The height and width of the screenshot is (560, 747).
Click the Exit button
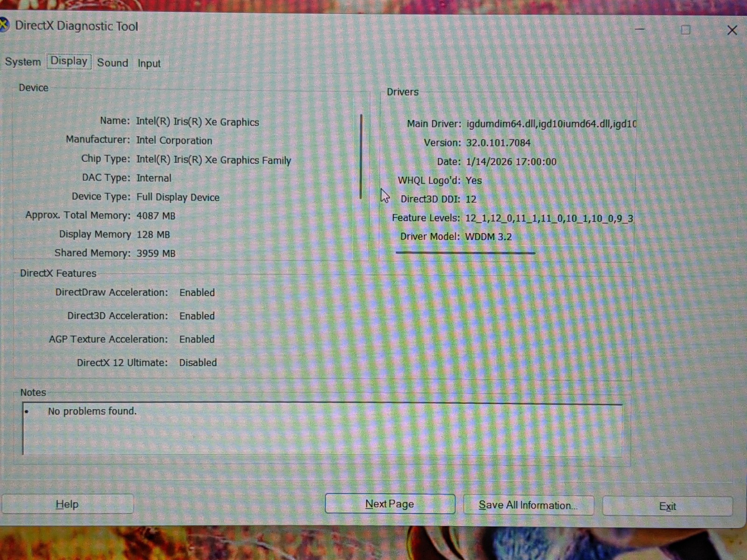point(668,507)
